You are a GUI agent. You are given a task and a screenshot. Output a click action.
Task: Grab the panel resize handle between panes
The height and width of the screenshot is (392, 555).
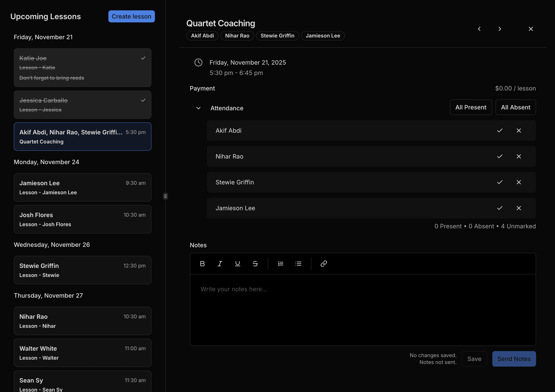165,196
